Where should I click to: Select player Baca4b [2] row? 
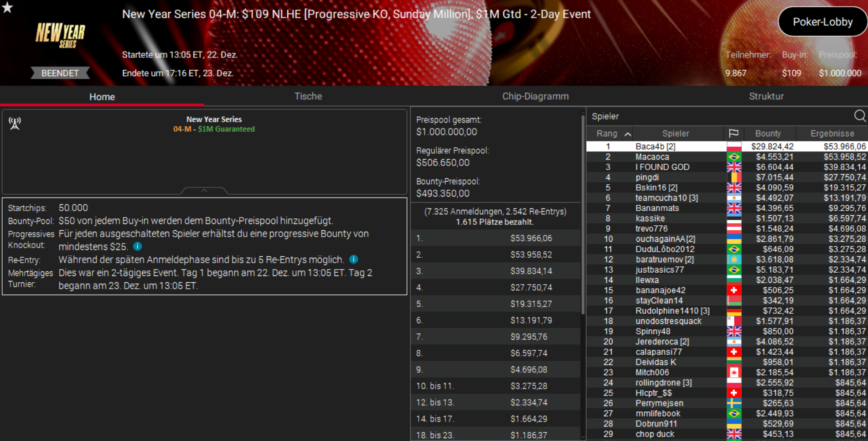[x=727, y=146]
